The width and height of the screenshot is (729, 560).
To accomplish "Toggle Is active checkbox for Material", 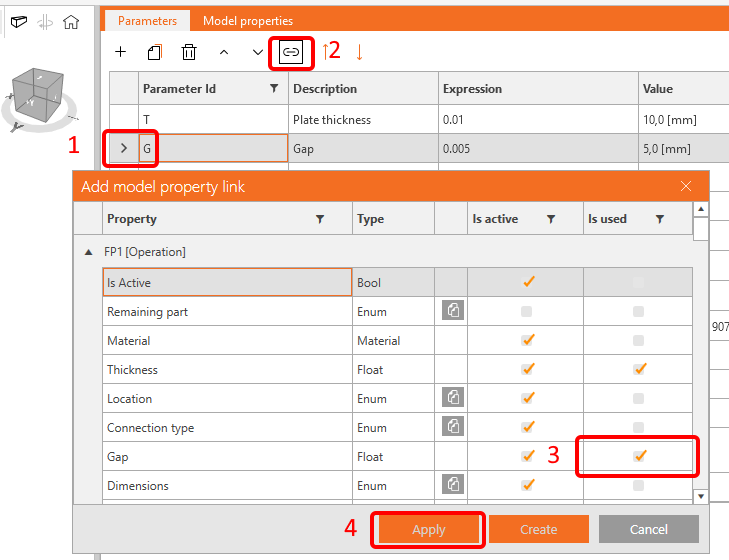I will click(x=528, y=341).
